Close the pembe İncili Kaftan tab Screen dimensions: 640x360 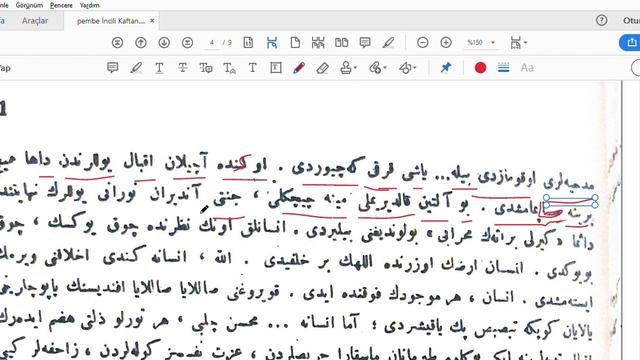(152, 20)
